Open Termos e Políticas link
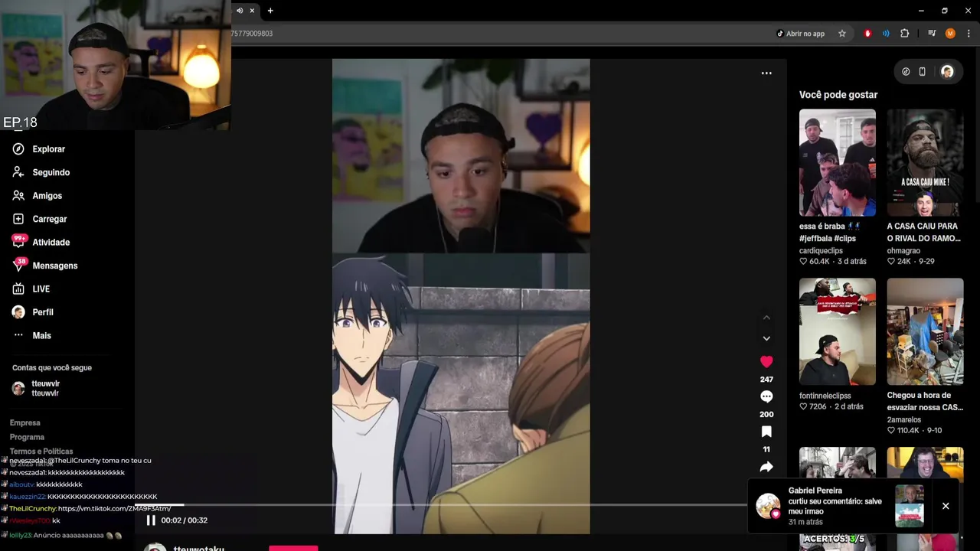Image resolution: width=980 pixels, height=551 pixels. 41,452
